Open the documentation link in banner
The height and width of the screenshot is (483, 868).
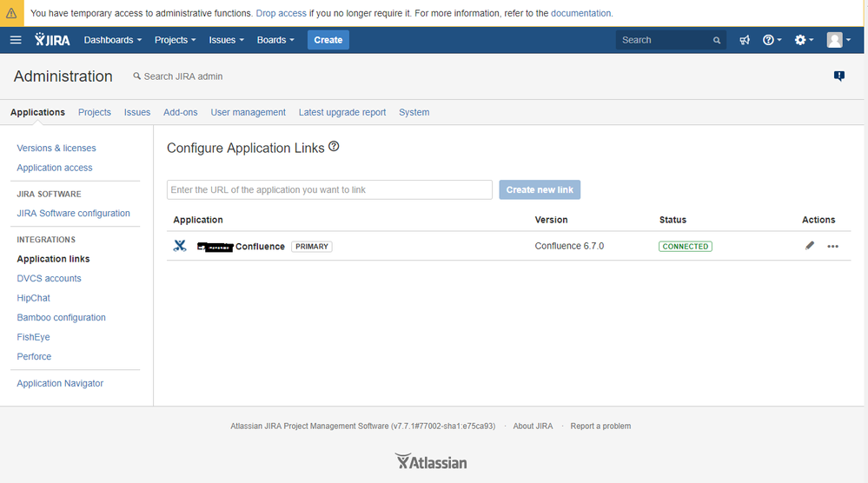tap(580, 13)
